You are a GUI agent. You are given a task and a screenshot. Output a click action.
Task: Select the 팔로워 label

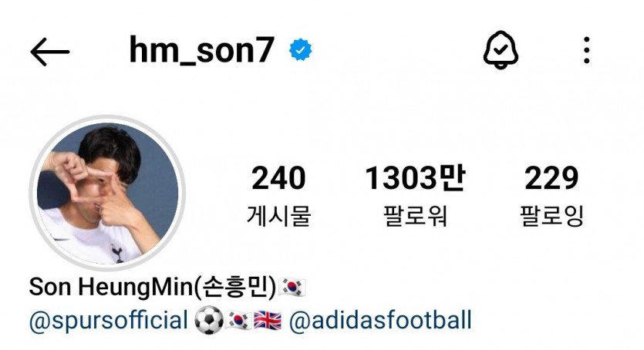point(415,216)
